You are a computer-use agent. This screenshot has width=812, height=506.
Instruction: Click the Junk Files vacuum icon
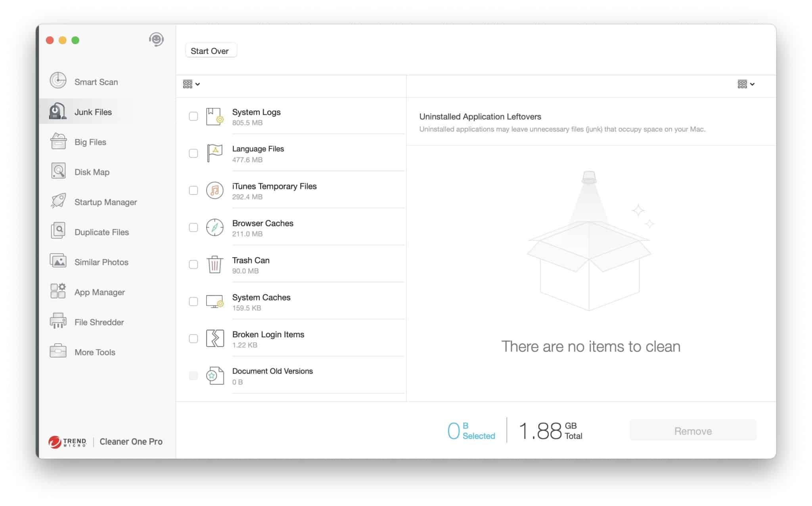click(x=58, y=111)
